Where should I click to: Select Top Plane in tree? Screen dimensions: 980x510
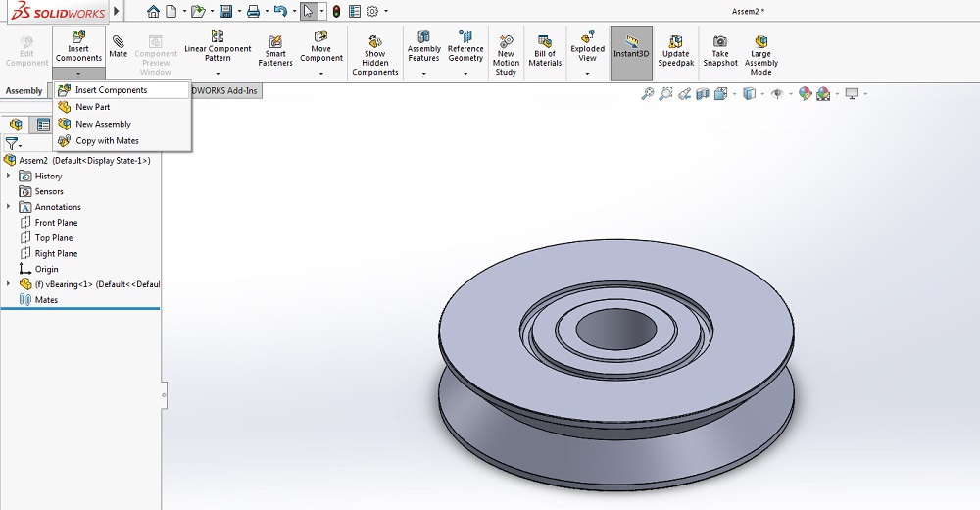point(46,237)
